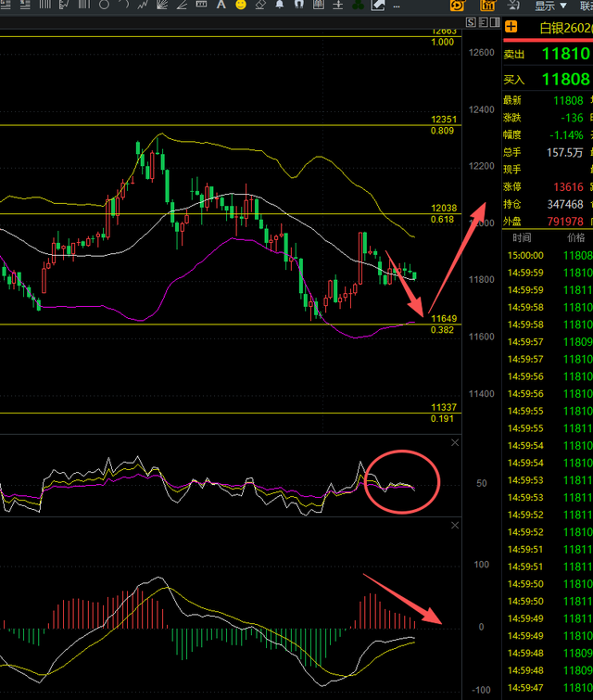Click the 白银2602 contract title
The image size is (593, 700).
(566, 28)
